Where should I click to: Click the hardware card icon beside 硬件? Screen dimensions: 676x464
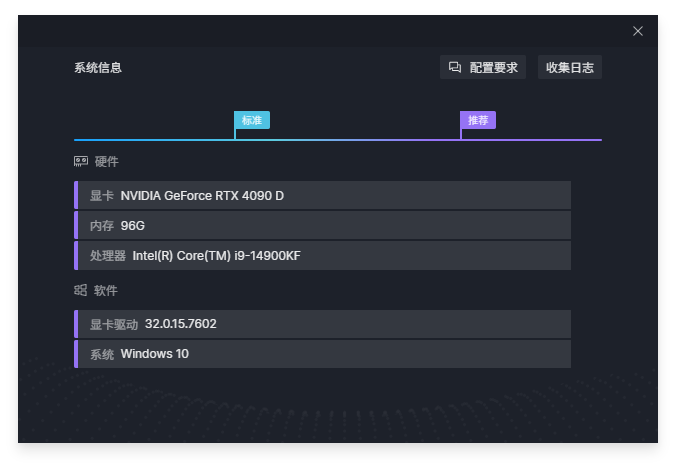point(81,162)
